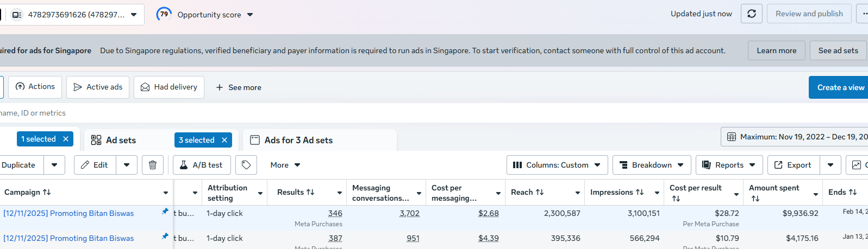The height and width of the screenshot is (249, 868).
Task: Switch to the Ad sets tab
Action: coord(121,140)
